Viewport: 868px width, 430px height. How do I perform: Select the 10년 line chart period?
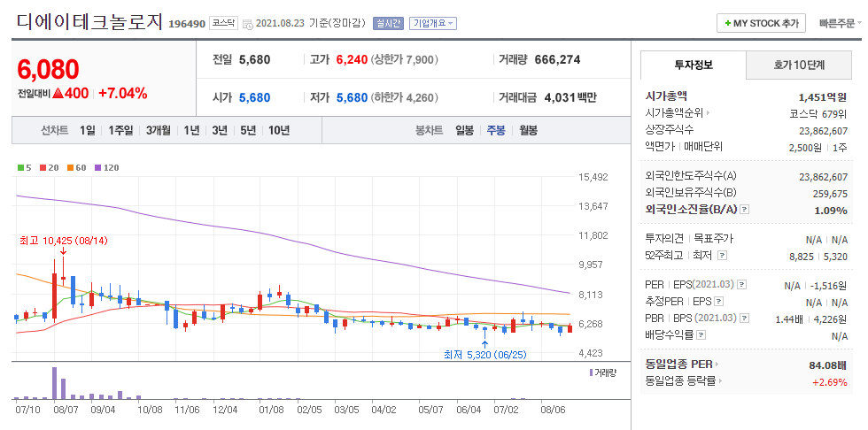[x=279, y=130]
